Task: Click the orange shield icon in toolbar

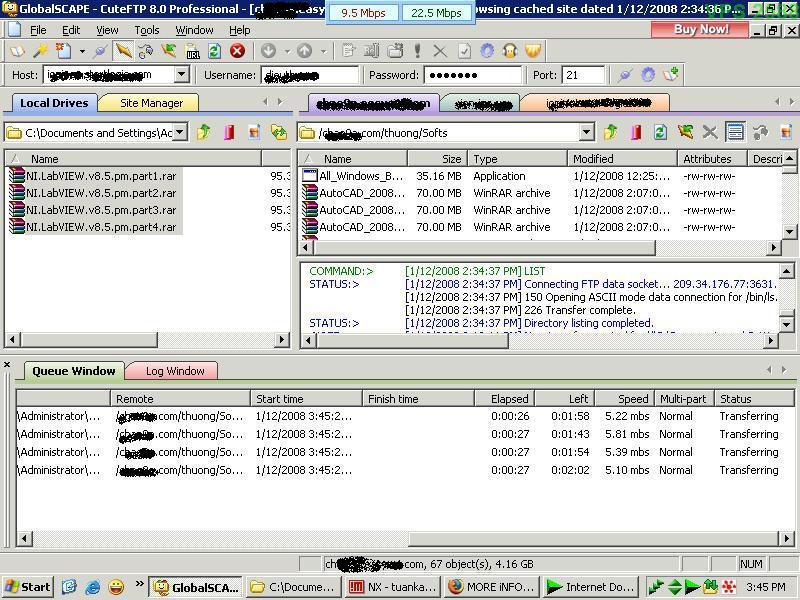Action: click(x=533, y=51)
